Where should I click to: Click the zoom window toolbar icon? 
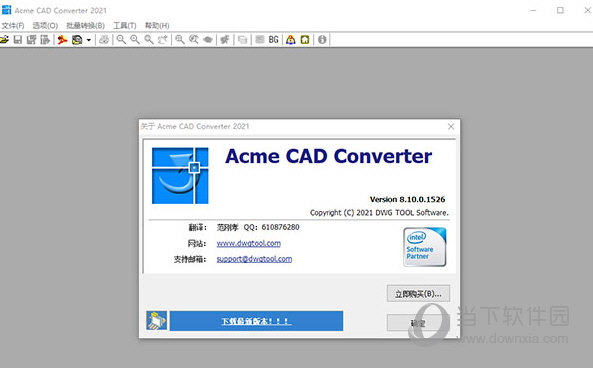point(180,39)
